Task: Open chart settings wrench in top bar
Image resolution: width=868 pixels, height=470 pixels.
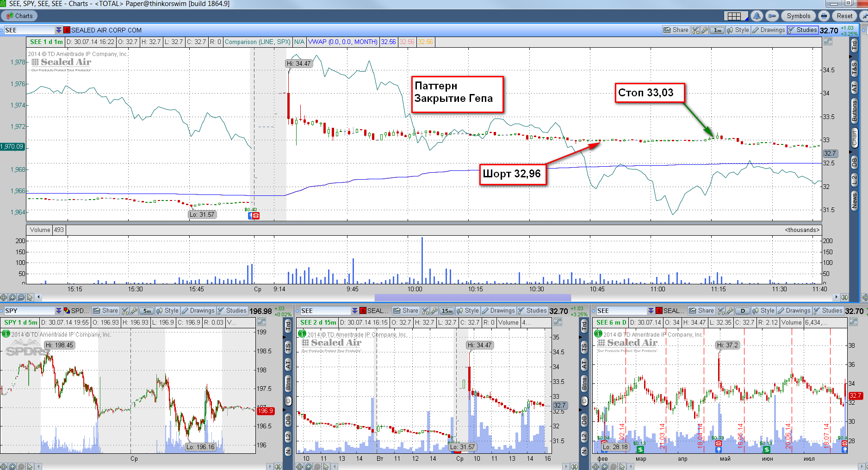Action: coord(772,16)
